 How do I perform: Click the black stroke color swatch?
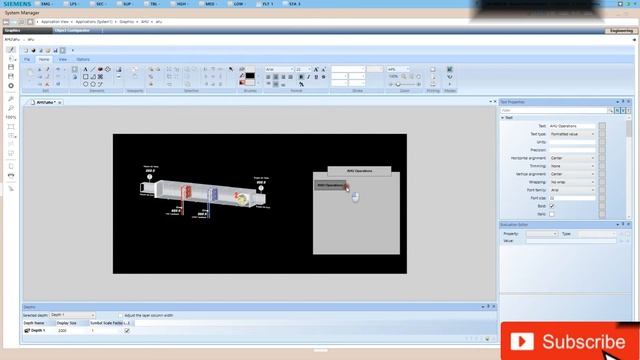coord(250,76)
